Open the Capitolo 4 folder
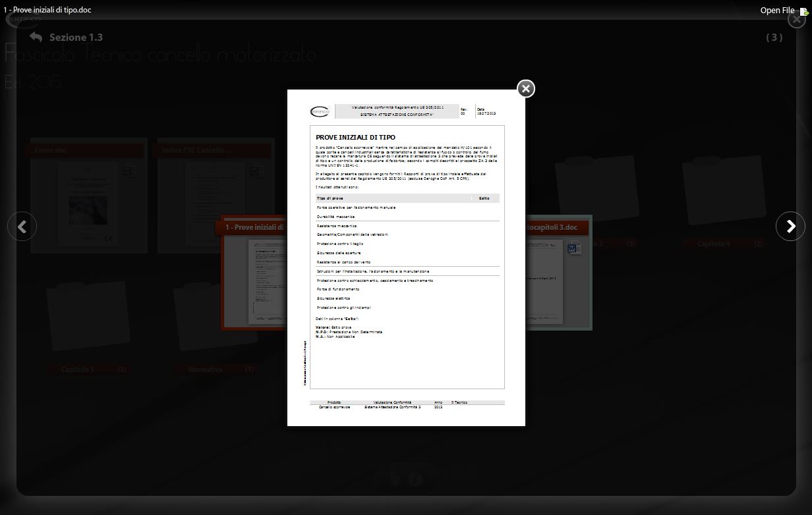This screenshot has width=812, height=515. (722, 198)
